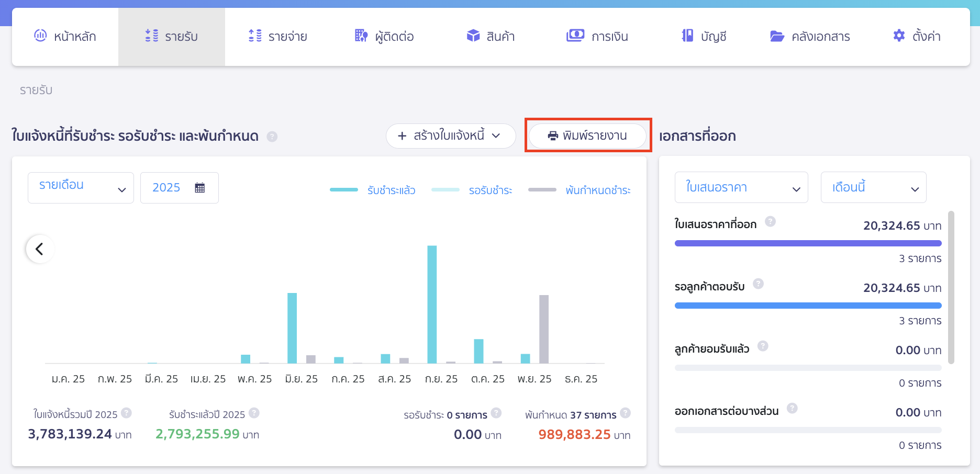Toggle the พ้นกำหนดชำระ legend series
This screenshot has width=980, height=474.
[x=580, y=190]
